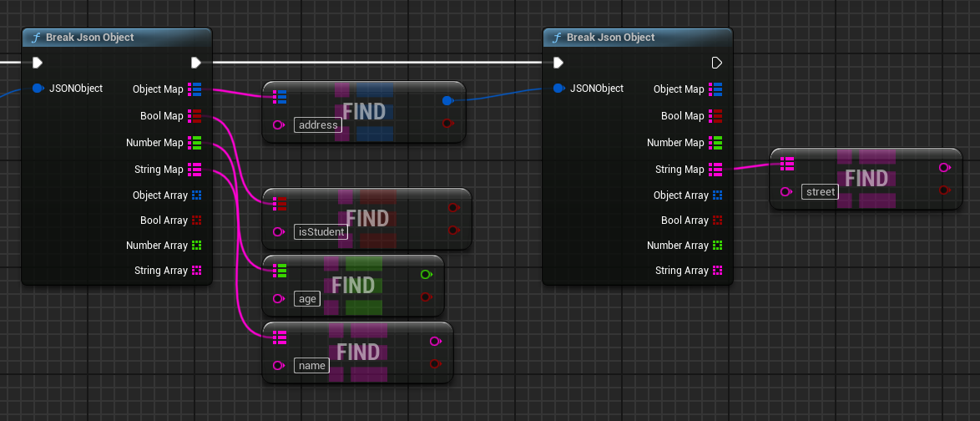Screen dimensions: 980x421
Task: Click the "address" key text field
Action: 317,125
